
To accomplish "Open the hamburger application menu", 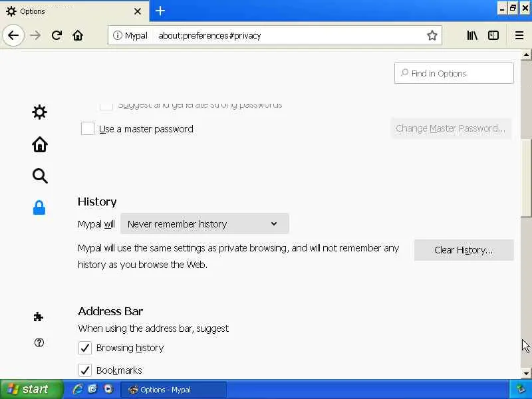I will (519, 35).
